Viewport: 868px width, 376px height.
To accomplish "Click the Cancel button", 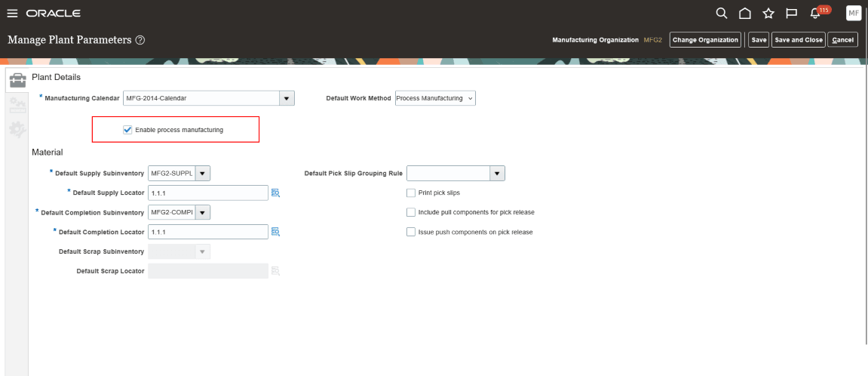I will pyautogui.click(x=842, y=40).
